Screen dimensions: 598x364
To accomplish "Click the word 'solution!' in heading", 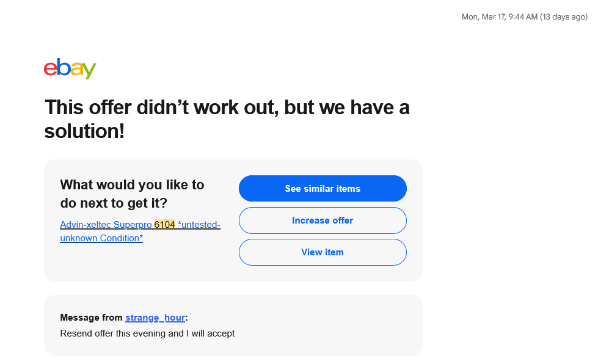I will pos(84,131).
